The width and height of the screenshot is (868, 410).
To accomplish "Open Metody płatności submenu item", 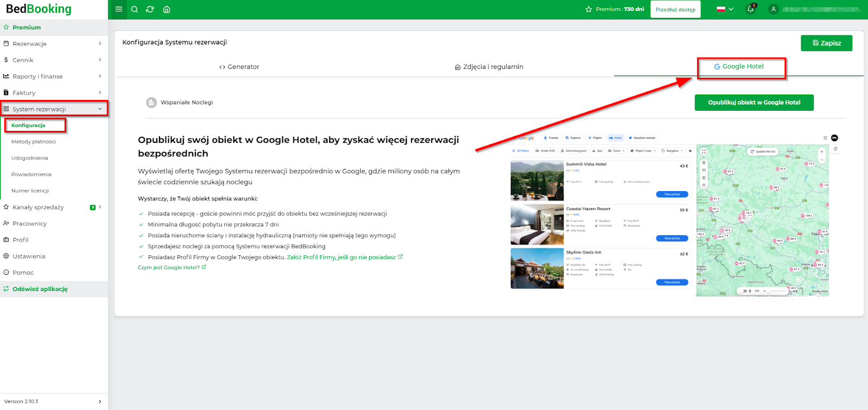I will [x=34, y=142].
